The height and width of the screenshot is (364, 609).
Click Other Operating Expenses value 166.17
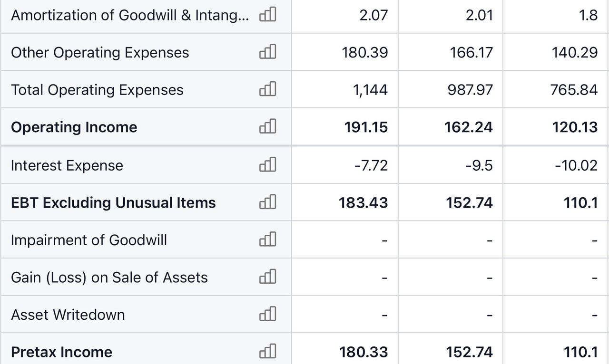click(x=471, y=52)
